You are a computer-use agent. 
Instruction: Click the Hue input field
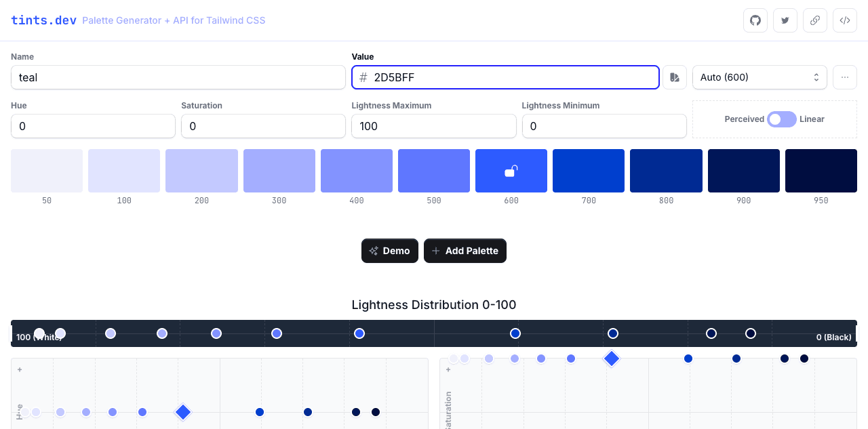click(93, 126)
